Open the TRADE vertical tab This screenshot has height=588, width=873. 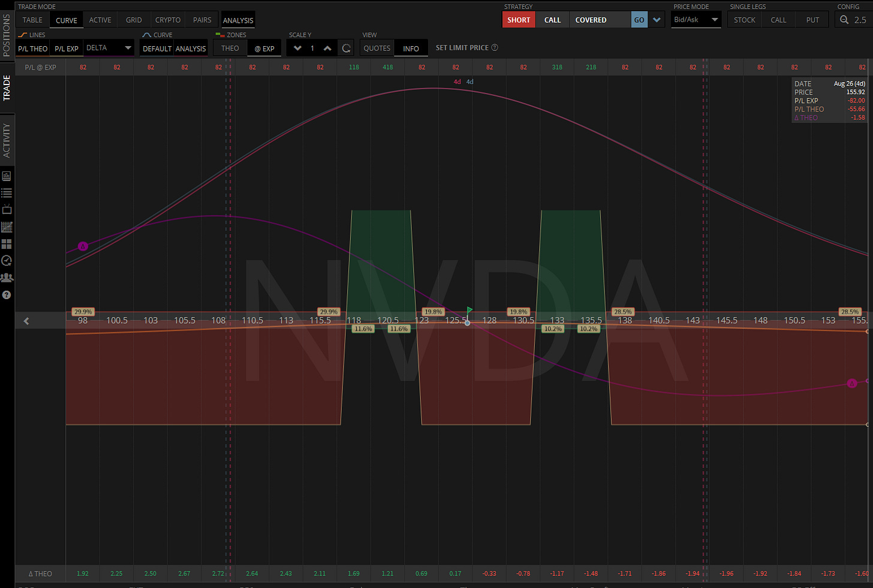[x=7, y=88]
